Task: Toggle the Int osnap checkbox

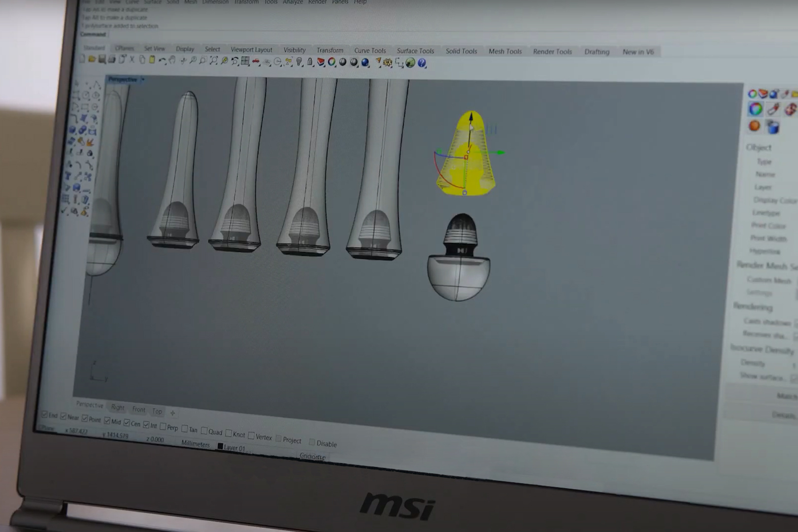Action: [x=146, y=425]
